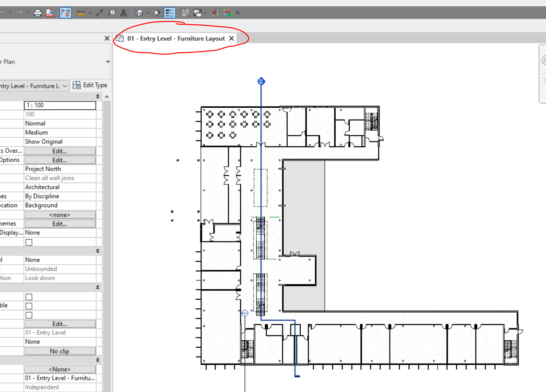Click Edit... in the 's Over...' row

coord(60,151)
